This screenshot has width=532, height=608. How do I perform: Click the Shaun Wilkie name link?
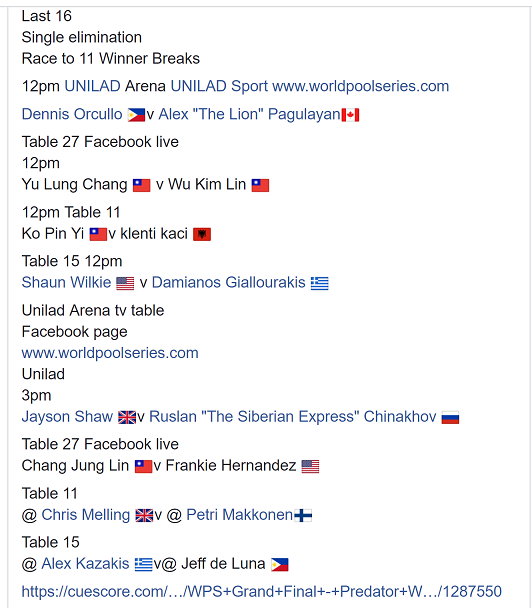[66, 282]
